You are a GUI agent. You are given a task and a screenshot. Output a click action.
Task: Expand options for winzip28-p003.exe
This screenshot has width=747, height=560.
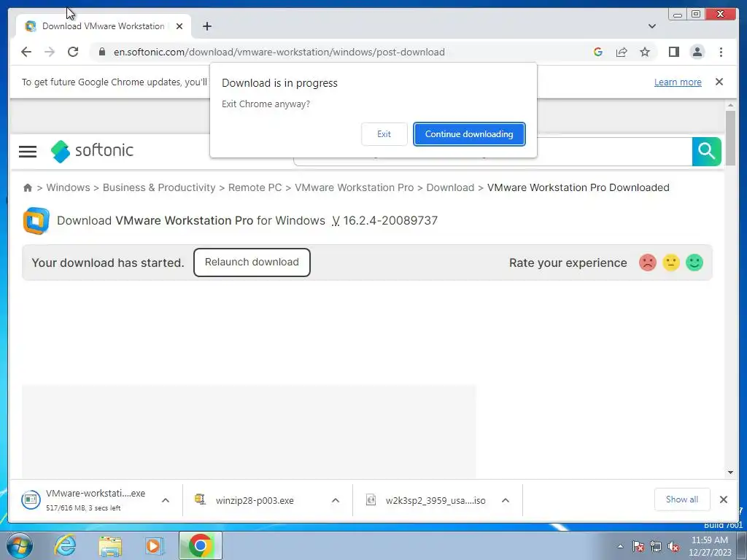[336, 500]
